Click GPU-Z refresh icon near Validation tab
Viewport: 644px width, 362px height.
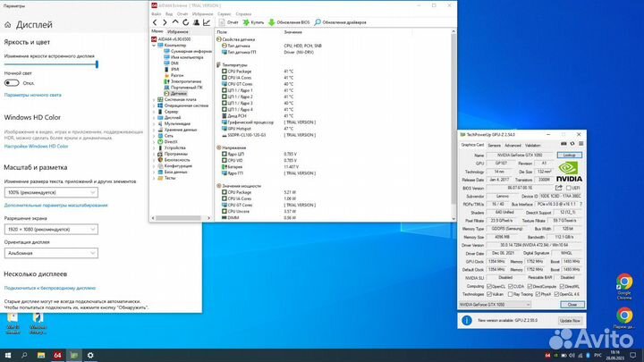572,144
